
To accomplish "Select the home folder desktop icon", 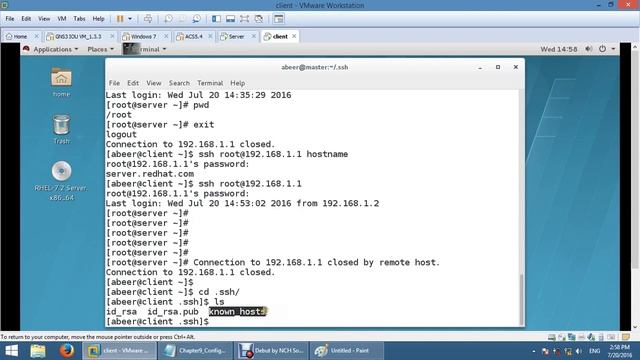I will (61, 82).
